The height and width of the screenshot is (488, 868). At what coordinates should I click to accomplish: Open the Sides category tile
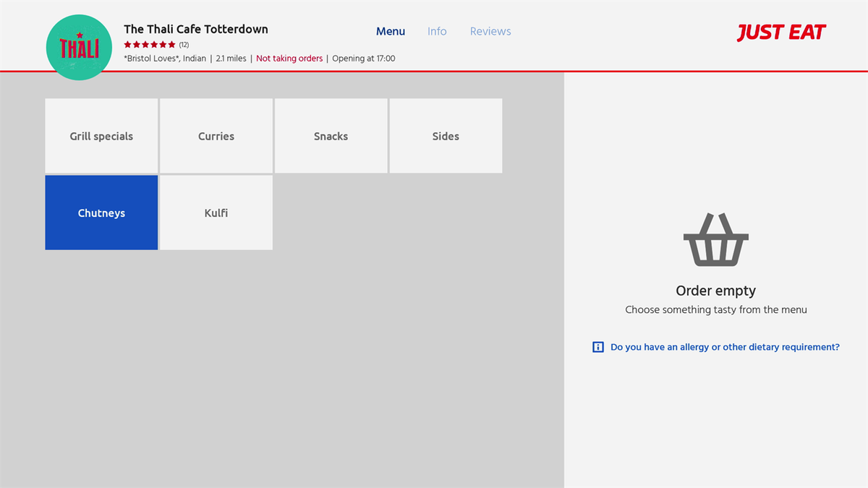(446, 136)
